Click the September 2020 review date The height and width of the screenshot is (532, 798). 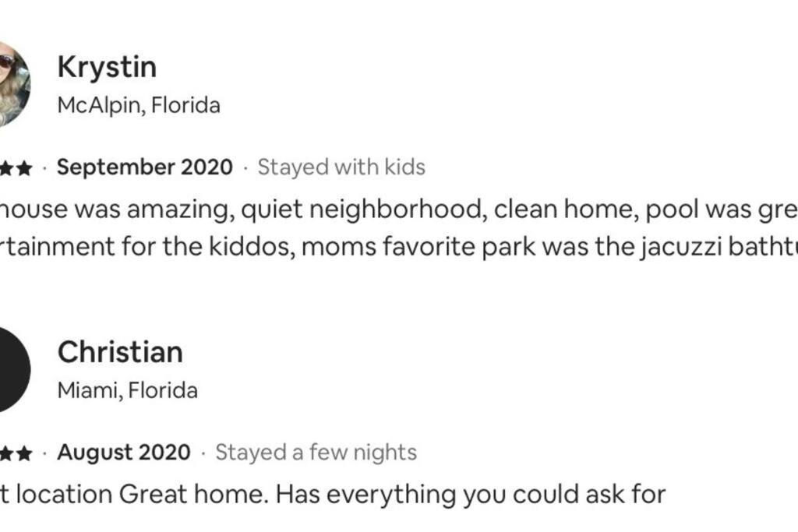(x=144, y=167)
